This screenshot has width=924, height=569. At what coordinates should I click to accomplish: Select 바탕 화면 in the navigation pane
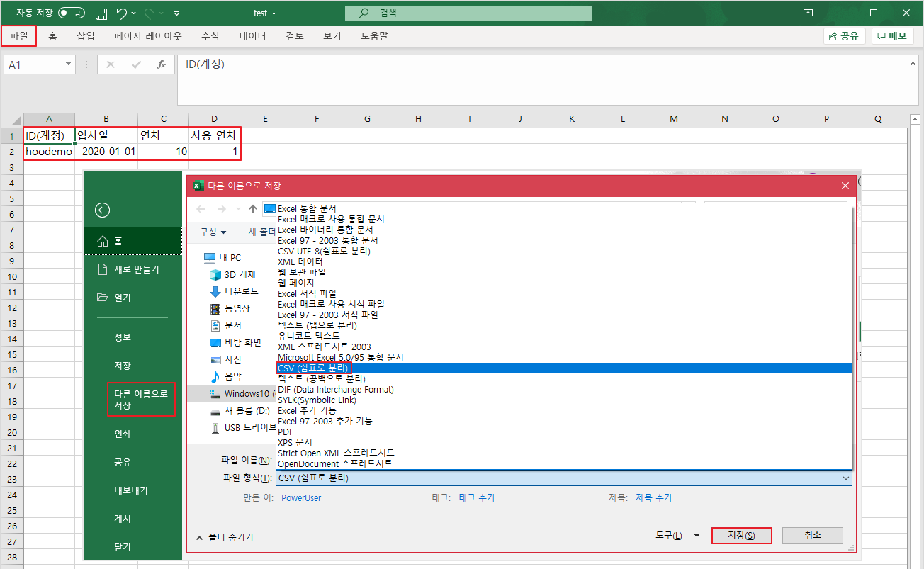coord(242,342)
